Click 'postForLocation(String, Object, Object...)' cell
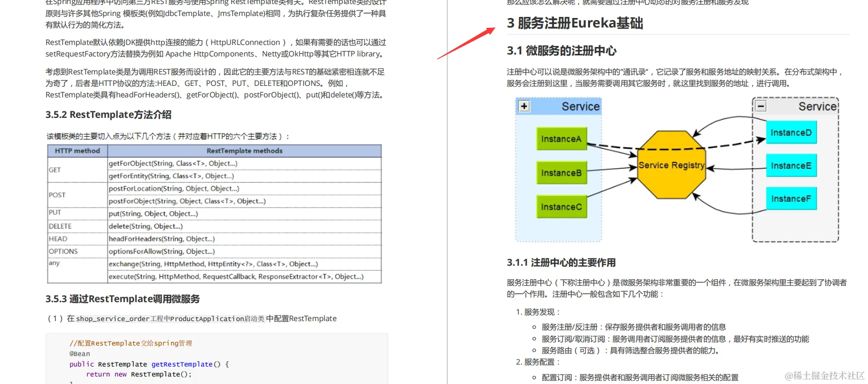 244,188
